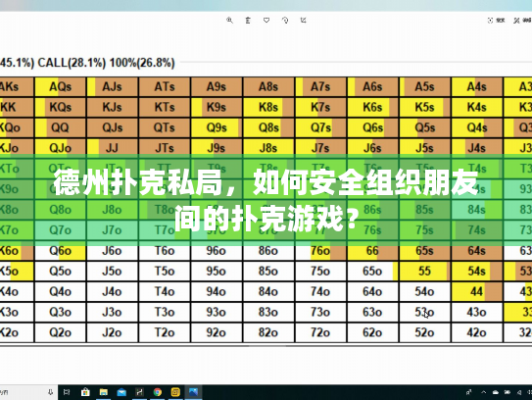Image resolution: width=532 pixels, height=400 pixels.
Task: Show hidden tray icons with the chevron
Action: tap(483, 392)
